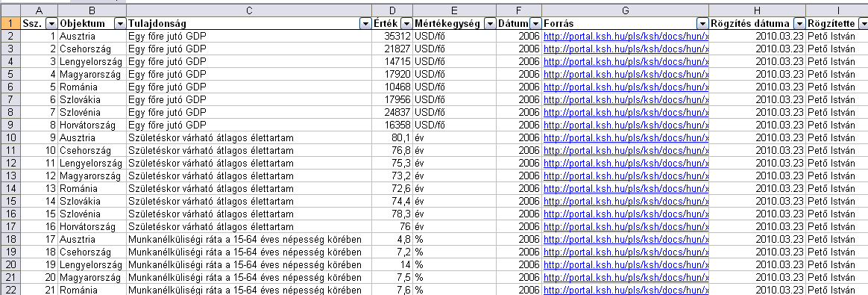Select column C header

pyautogui.click(x=249, y=10)
